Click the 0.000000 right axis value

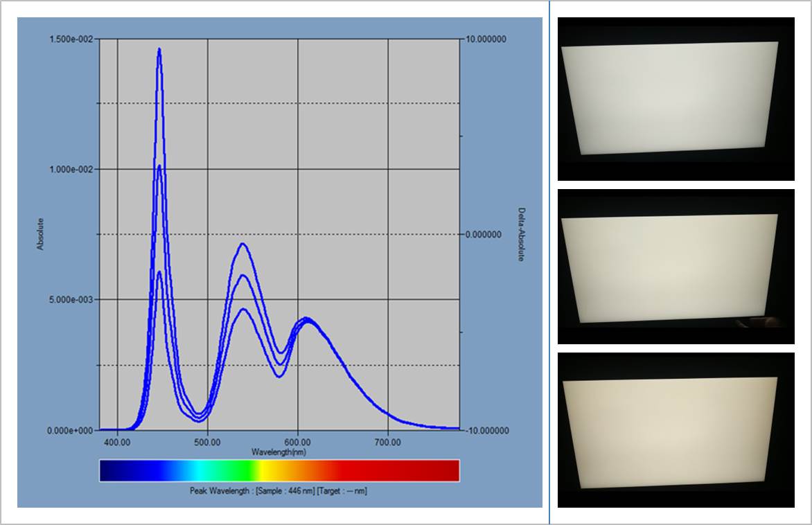483,235
